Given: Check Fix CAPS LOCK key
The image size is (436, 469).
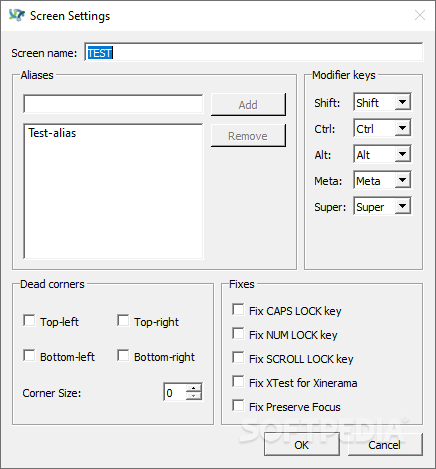Looking at the screenshot, I should [x=238, y=309].
